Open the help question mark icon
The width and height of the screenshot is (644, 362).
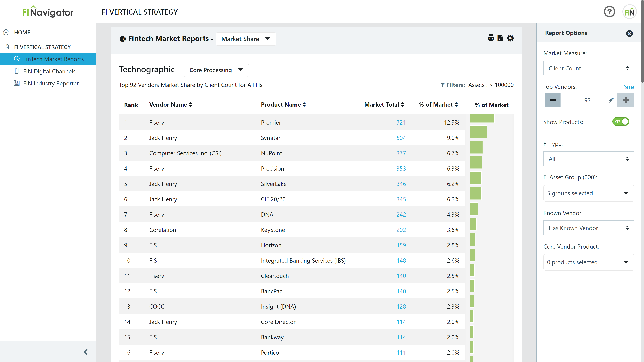[609, 12]
